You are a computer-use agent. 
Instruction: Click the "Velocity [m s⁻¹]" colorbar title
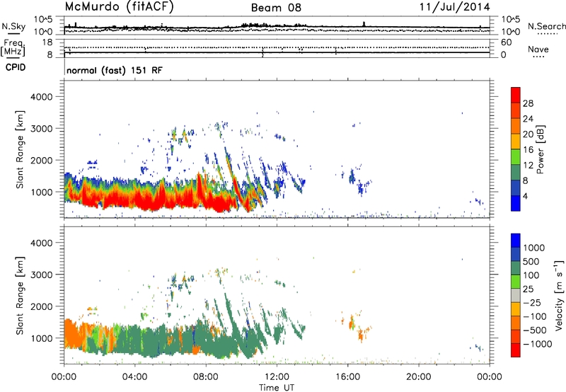(x=559, y=295)
